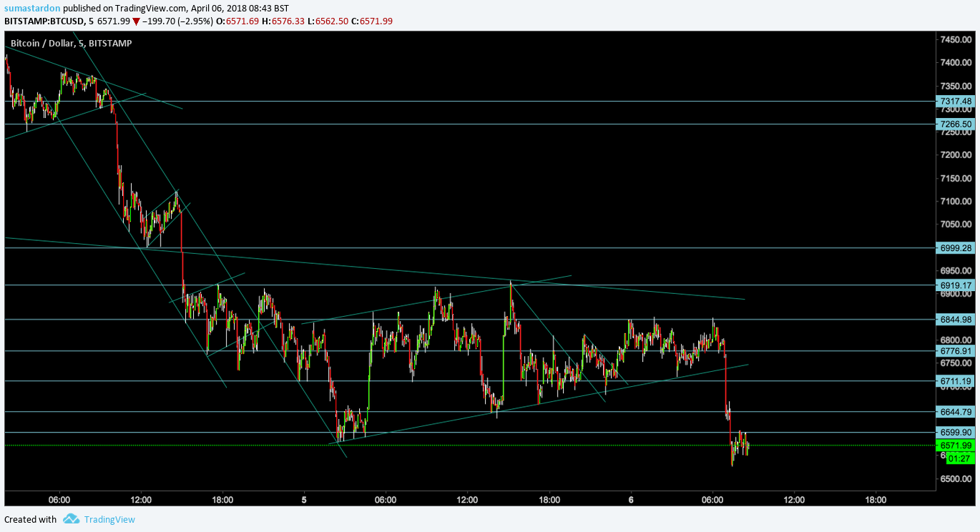Click the TradingView.com text in the header
Screen dimensions: 980x532
pos(152,8)
